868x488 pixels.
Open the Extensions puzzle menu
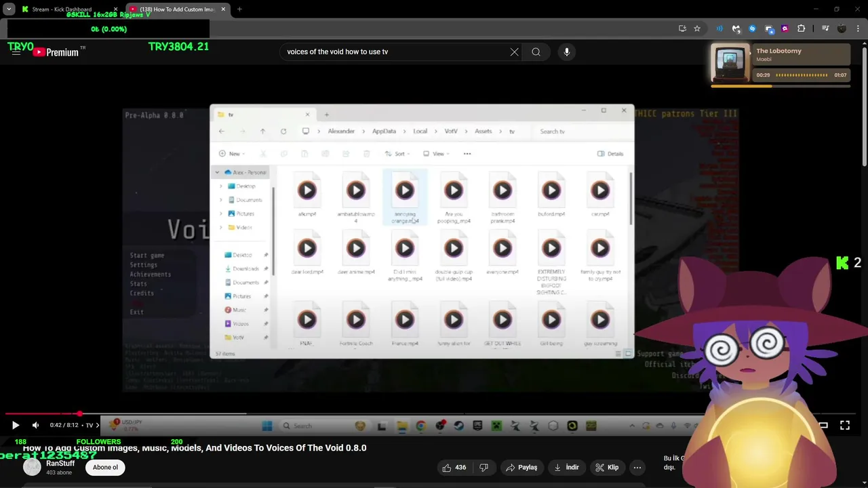click(x=801, y=28)
